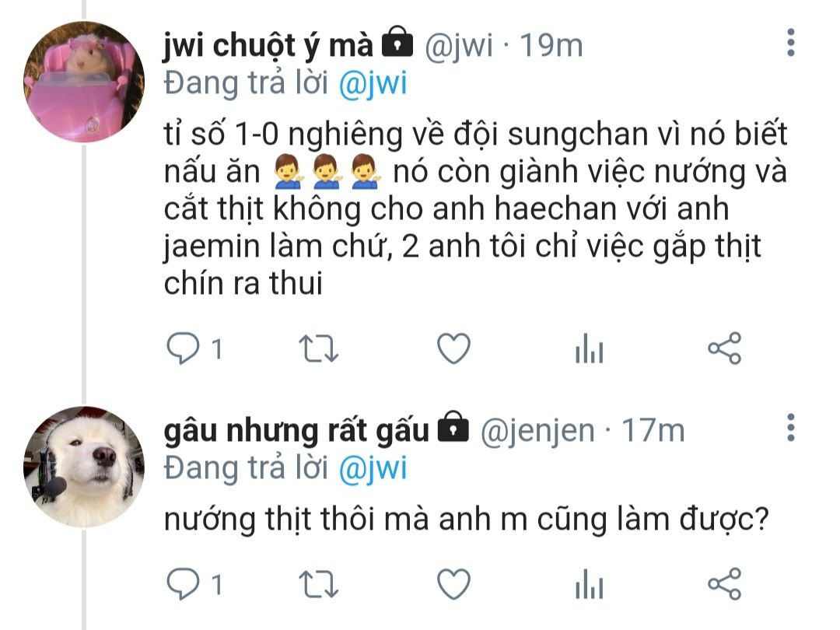840x630 pixels.
Task: Open profile name 'jwi chuột ý mà'
Action: [268, 46]
